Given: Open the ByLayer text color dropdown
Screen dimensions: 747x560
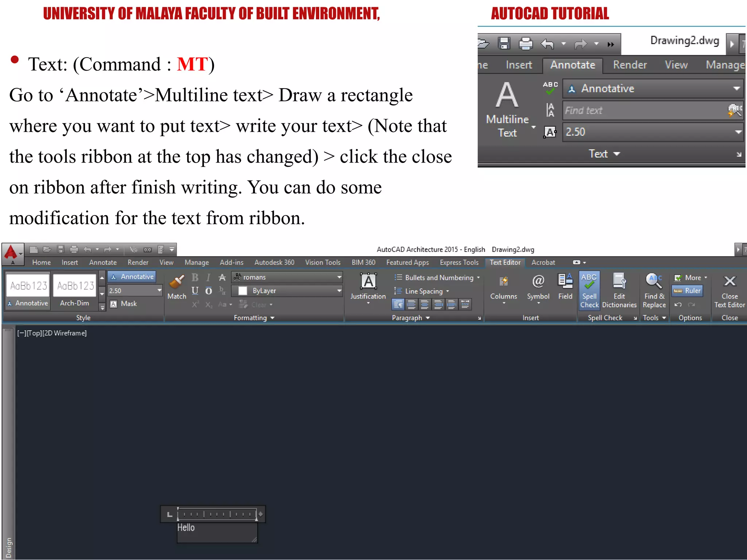Looking at the screenshot, I should click(x=339, y=291).
